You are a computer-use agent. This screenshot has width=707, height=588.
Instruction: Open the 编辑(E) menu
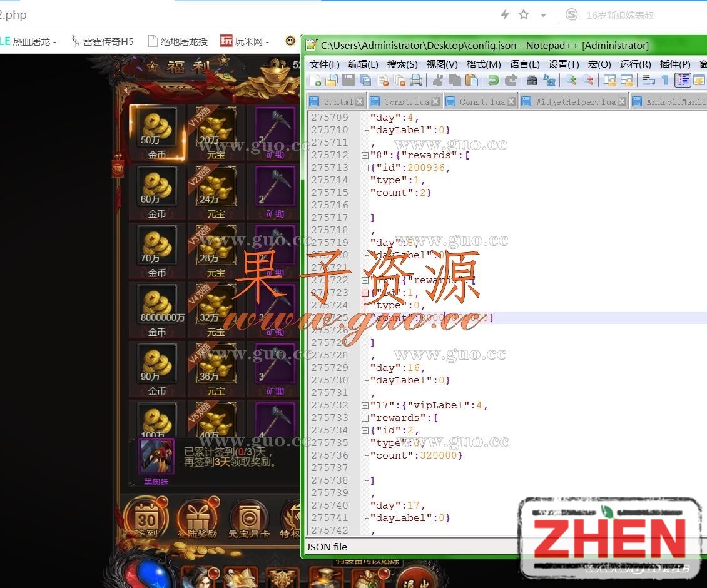tap(363, 64)
